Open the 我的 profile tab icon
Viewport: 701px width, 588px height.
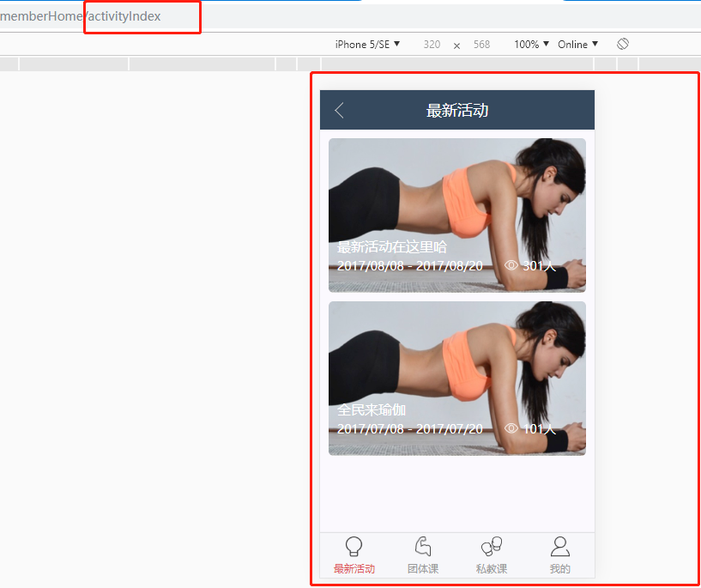(x=559, y=547)
